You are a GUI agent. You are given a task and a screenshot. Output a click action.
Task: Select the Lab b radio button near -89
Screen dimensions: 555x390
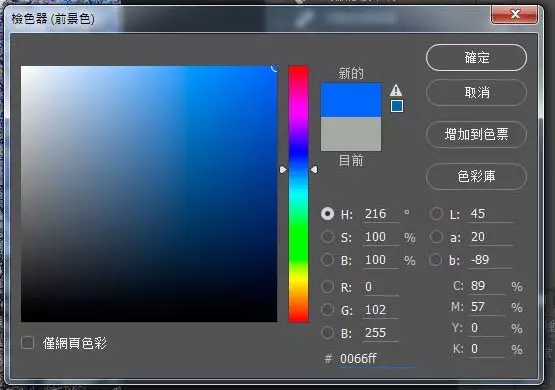436,260
